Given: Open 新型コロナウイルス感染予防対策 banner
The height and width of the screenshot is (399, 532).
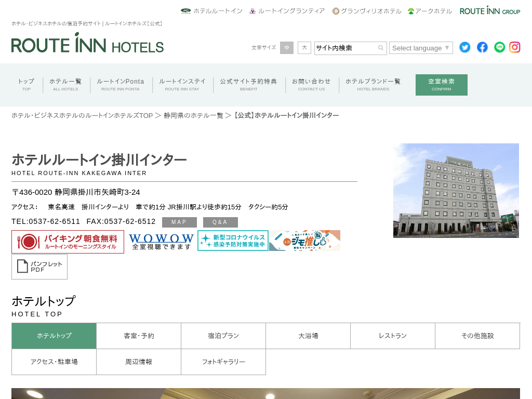Looking at the screenshot, I should [233, 241].
